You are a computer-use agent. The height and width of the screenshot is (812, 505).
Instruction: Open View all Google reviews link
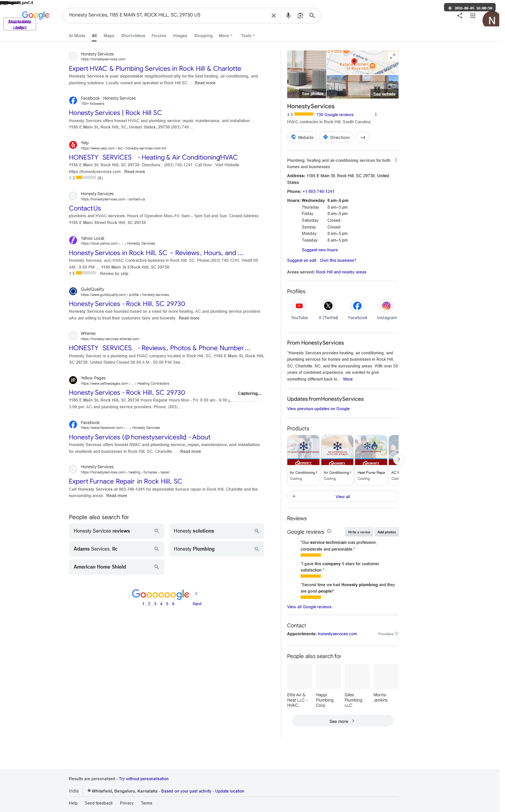click(x=309, y=607)
